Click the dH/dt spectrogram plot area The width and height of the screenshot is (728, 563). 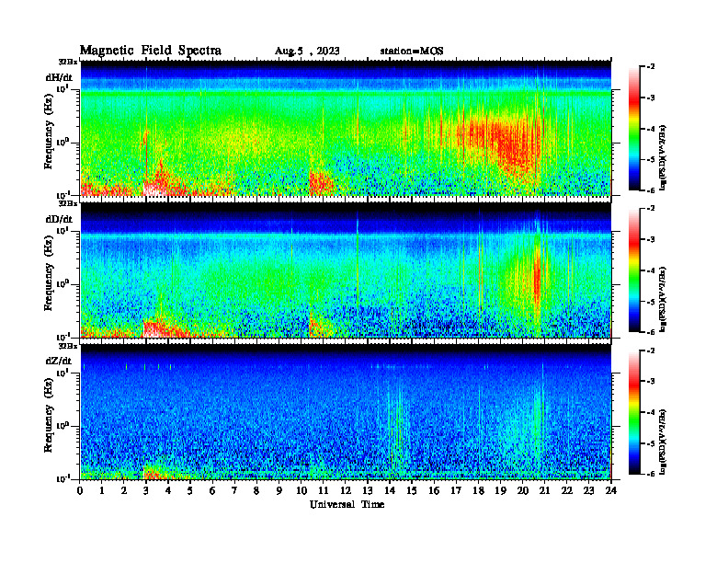(346, 128)
